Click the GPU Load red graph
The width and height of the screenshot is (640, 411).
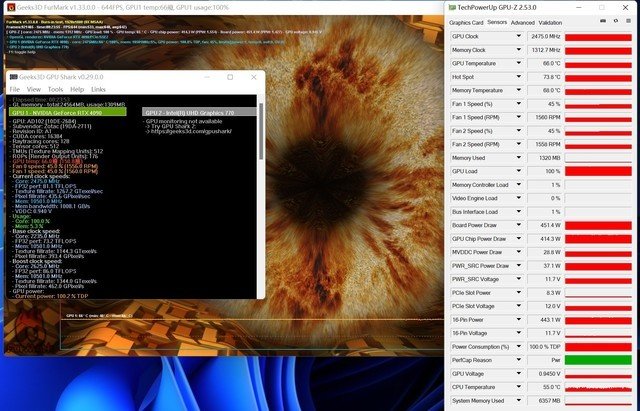598,171
